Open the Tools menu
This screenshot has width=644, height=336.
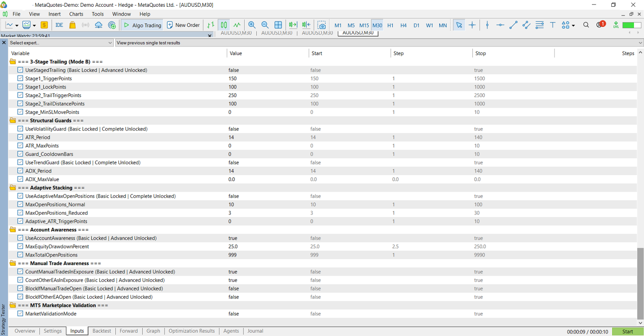point(98,14)
